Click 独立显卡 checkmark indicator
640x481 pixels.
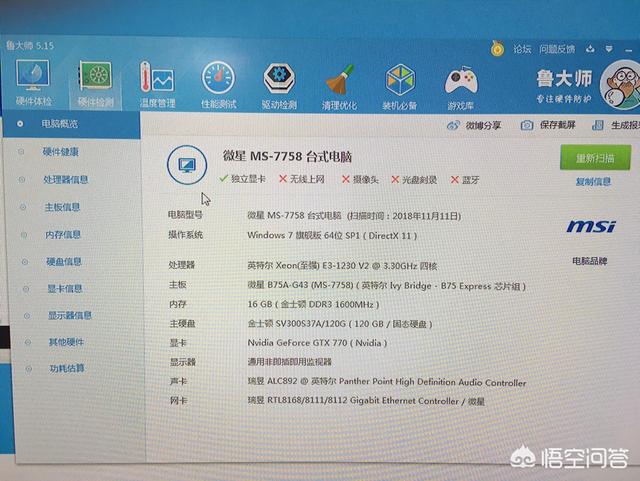tap(242, 179)
